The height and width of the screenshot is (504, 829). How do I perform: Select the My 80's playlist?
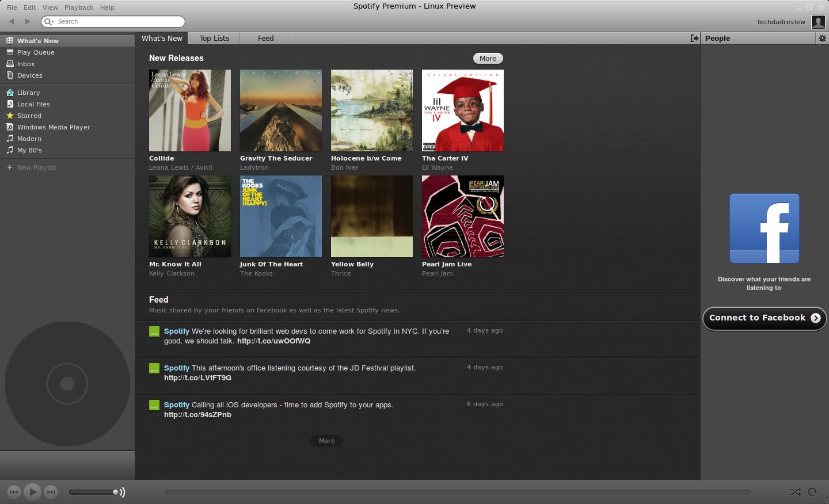[x=67, y=150]
